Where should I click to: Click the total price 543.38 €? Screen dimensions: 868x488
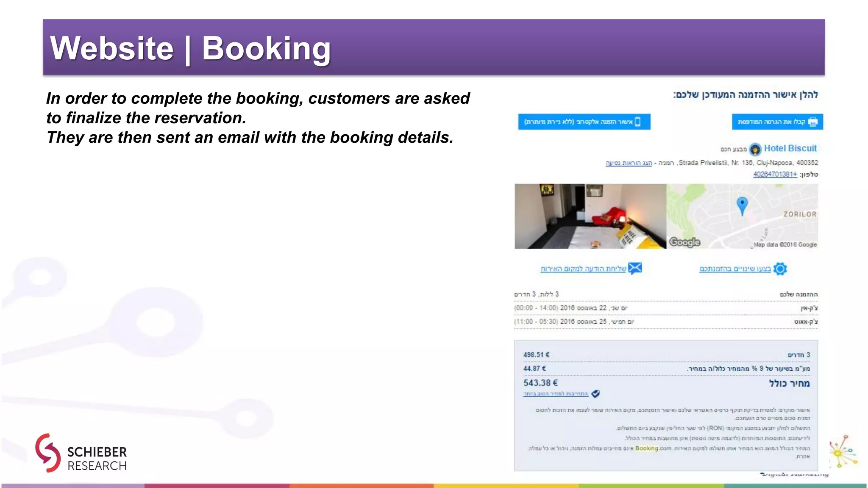pos(540,383)
